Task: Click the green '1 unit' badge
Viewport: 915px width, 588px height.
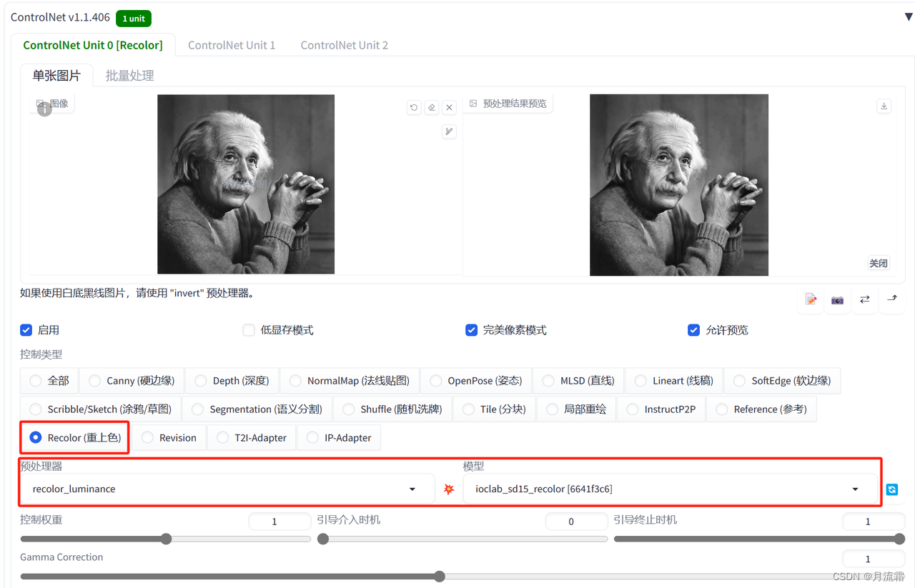Action: (x=134, y=19)
